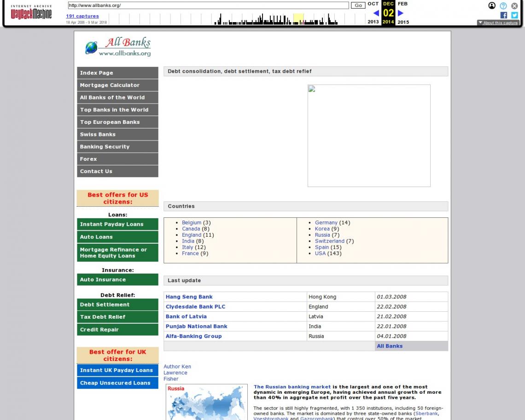Click Mortgage Refinance or Home Equity Loans
This screenshot has width=525, height=420.
(117, 252)
